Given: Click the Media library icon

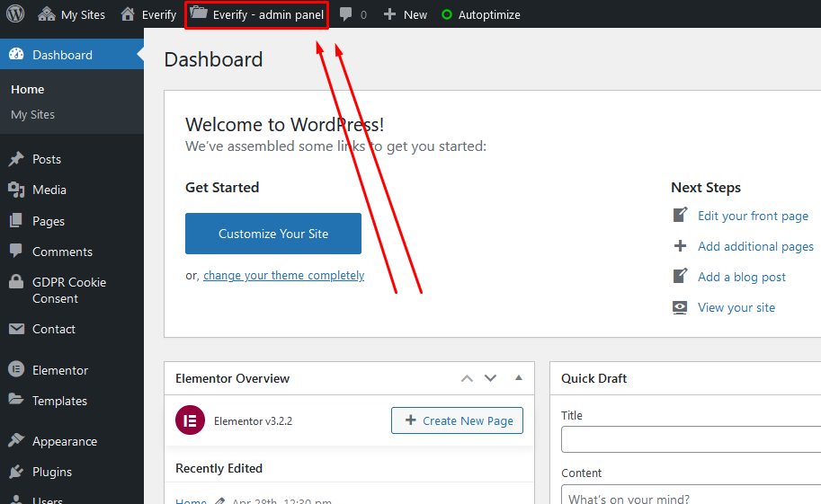Looking at the screenshot, I should [x=16, y=190].
